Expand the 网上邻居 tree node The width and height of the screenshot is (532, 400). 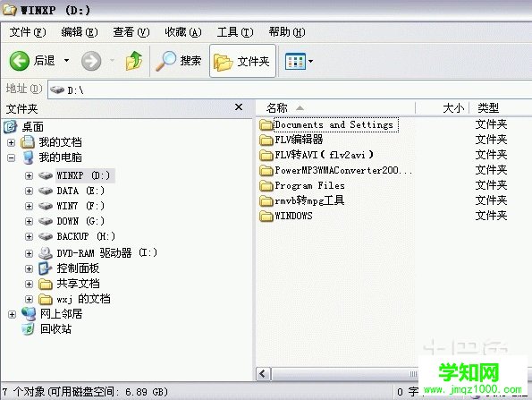(x=12, y=314)
